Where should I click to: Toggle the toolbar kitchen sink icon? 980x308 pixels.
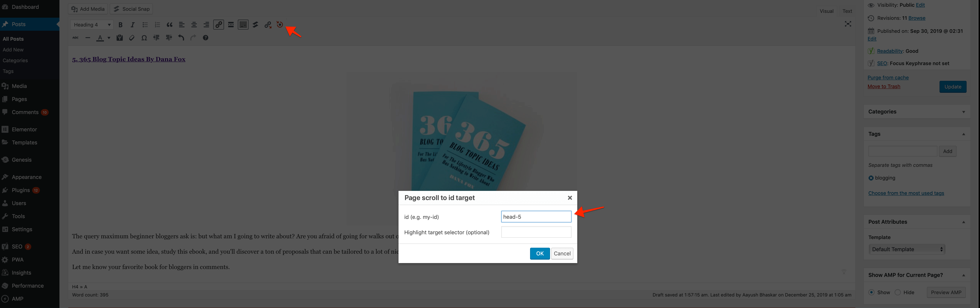click(x=243, y=25)
